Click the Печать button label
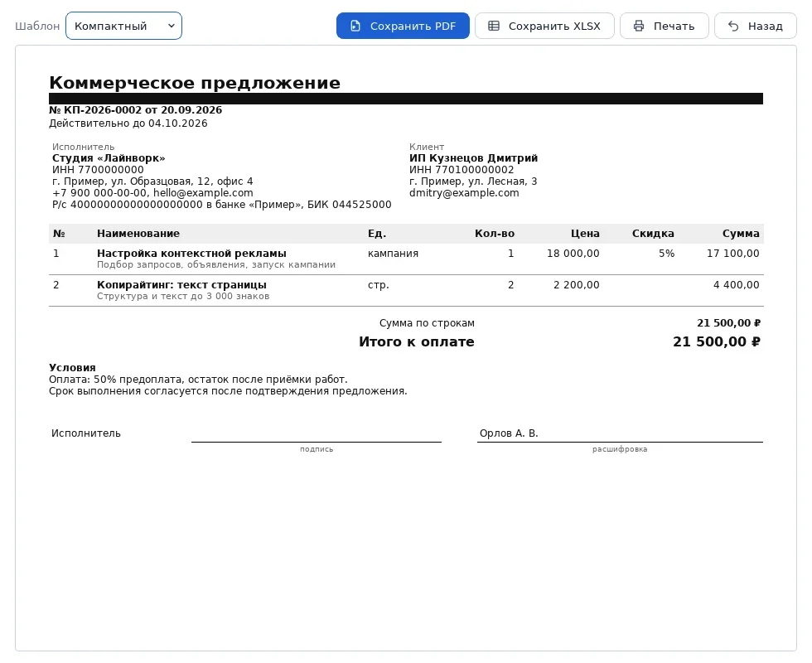The width and height of the screenshot is (812, 663). [674, 26]
